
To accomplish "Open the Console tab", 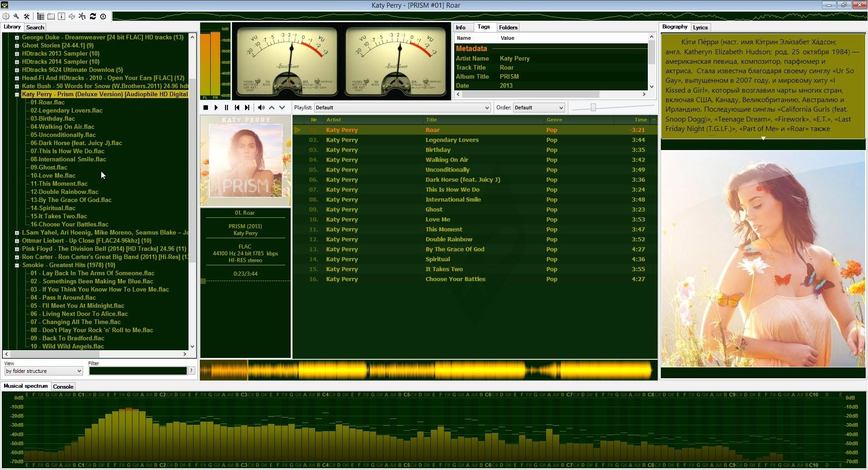I will [63, 386].
